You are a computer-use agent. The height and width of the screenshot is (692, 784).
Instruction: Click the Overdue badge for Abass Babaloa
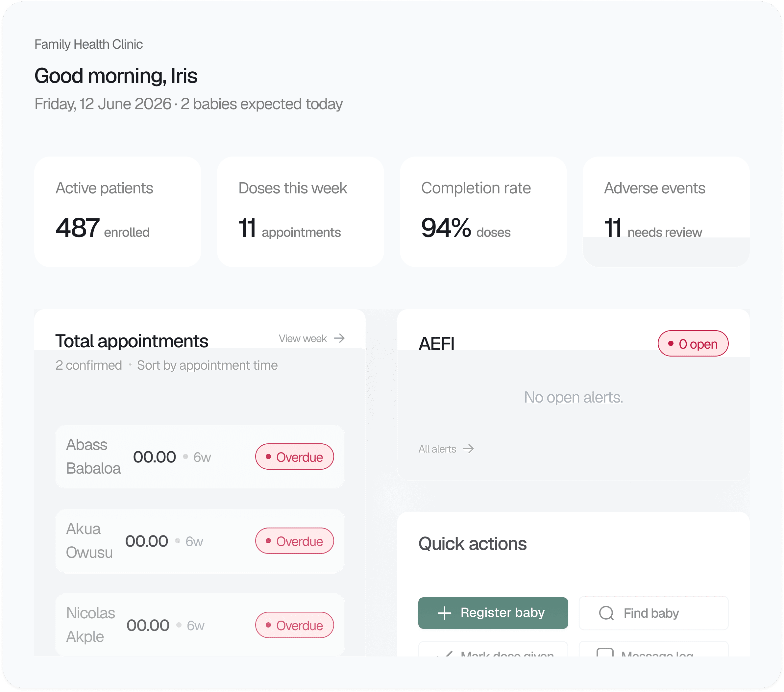[x=295, y=457]
